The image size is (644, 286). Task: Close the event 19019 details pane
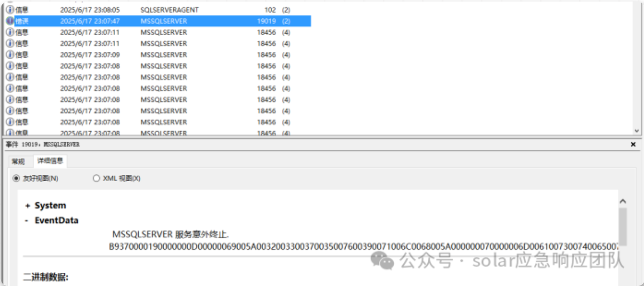click(633, 145)
